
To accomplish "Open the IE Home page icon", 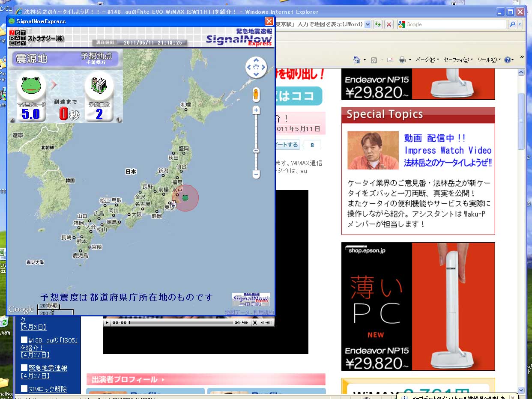I will [356, 60].
